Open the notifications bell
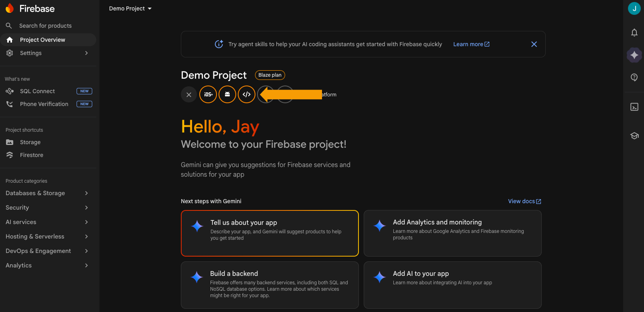This screenshot has height=312, width=644. click(x=634, y=33)
